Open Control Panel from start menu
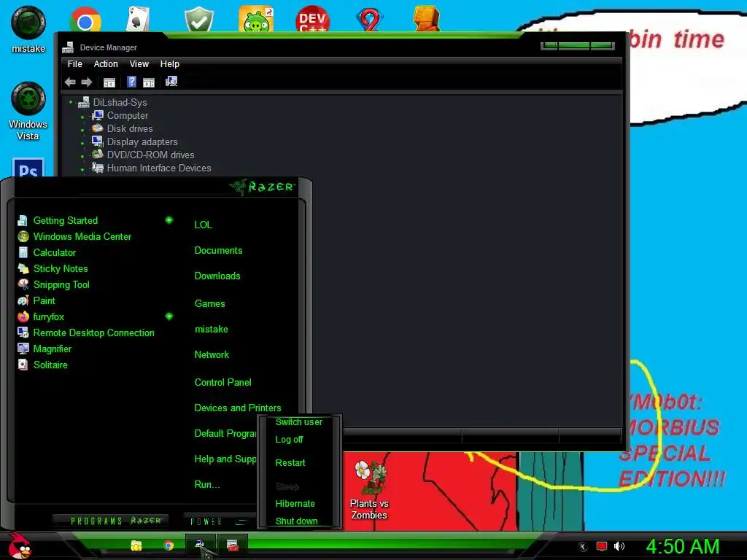The image size is (747, 560). pyautogui.click(x=223, y=382)
